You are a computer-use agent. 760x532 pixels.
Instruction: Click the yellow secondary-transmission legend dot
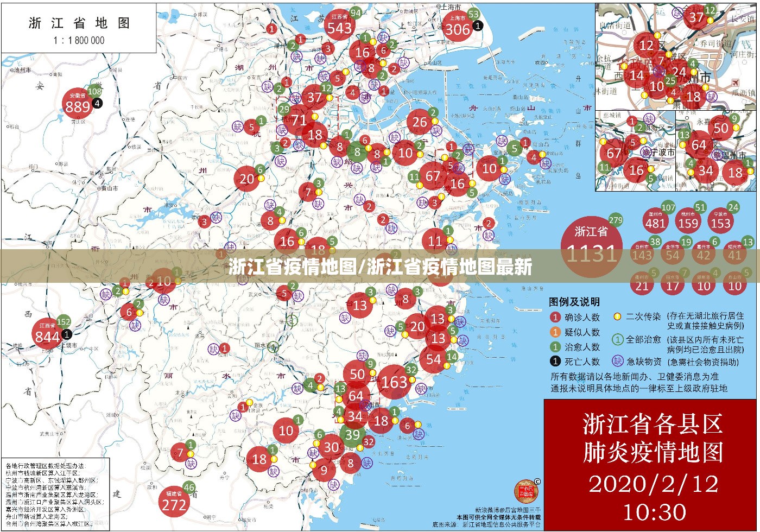coord(617,316)
